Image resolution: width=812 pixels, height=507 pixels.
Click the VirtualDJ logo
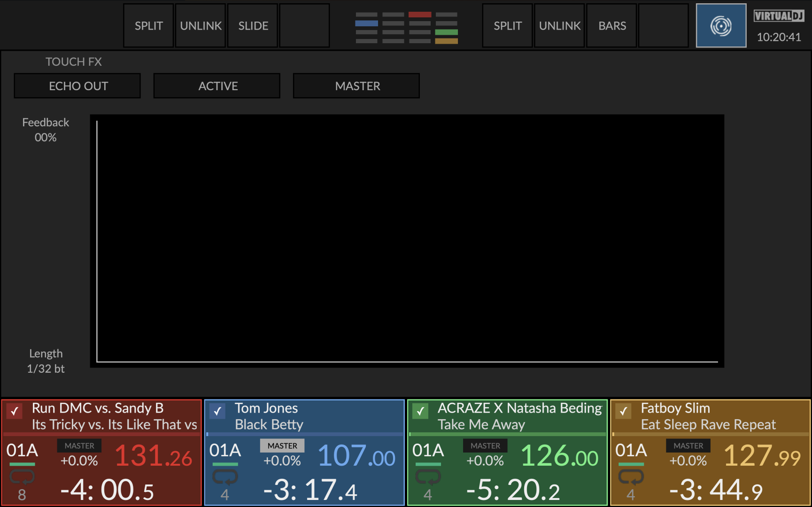tap(779, 16)
